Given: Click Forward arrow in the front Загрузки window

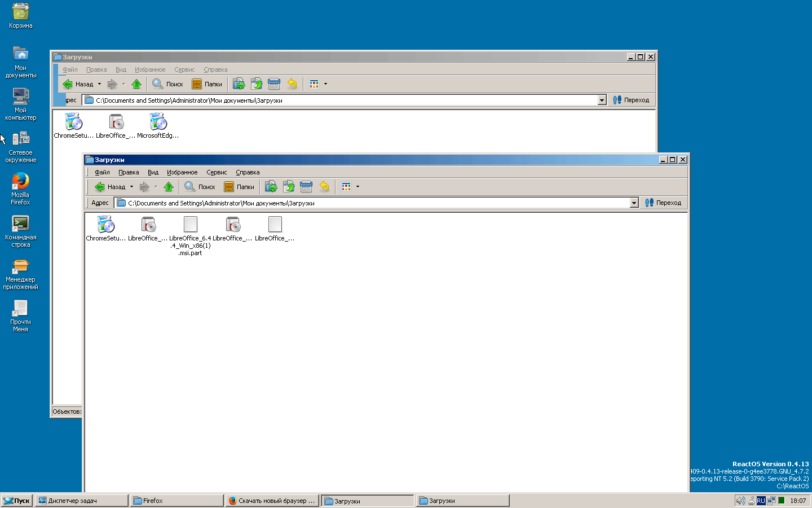Looking at the screenshot, I should pos(144,187).
